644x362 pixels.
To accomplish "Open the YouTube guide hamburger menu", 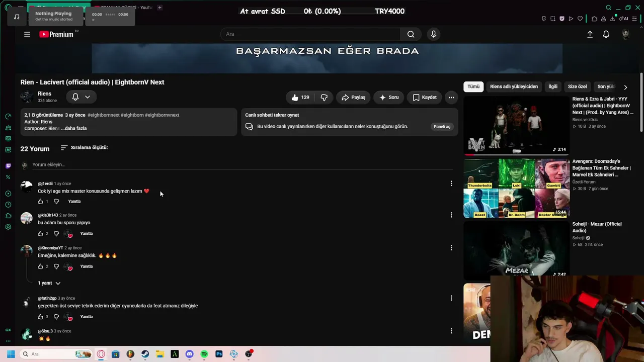I will (27, 34).
